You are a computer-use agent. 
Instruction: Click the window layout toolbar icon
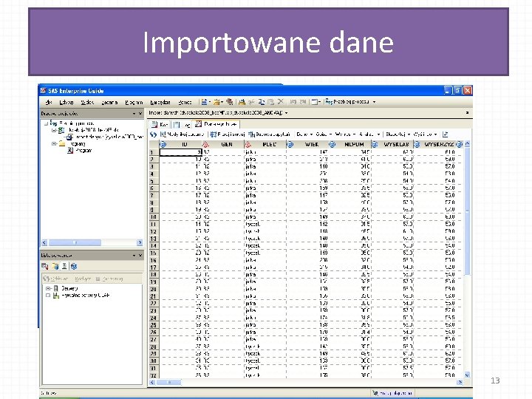click(x=315, y=101)
